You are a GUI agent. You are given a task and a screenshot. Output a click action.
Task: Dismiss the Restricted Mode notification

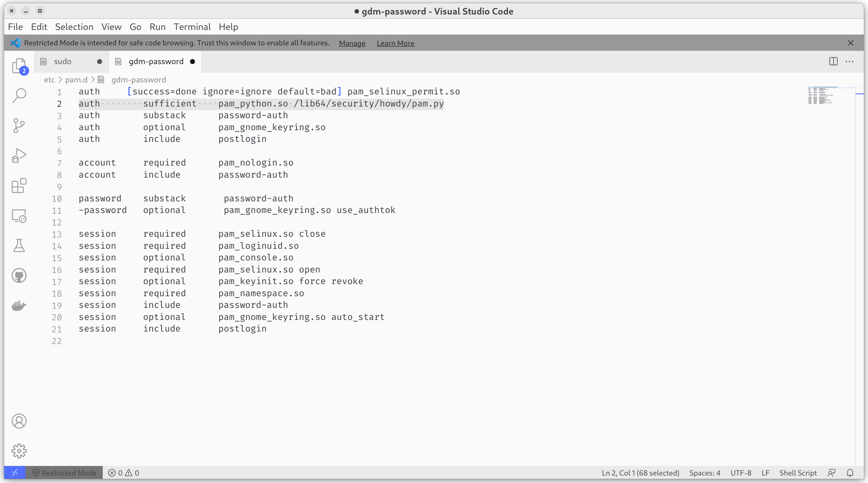[851, 42]
